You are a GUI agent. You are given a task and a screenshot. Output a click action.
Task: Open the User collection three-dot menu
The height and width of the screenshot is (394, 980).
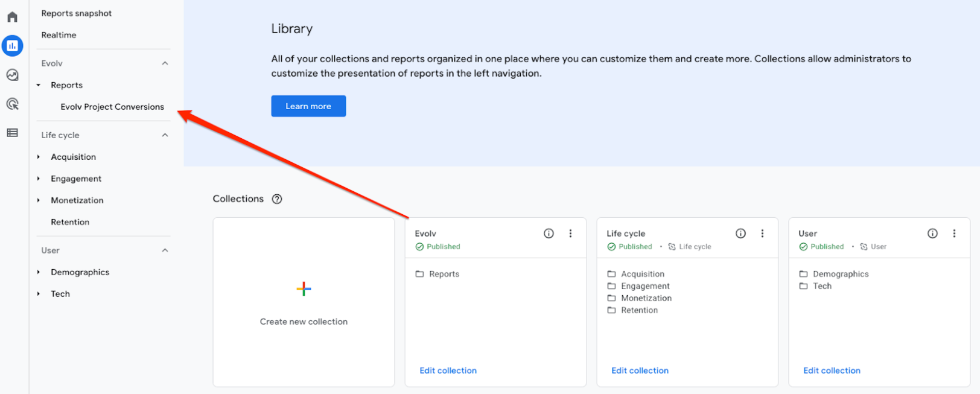(x=954, y=234)
